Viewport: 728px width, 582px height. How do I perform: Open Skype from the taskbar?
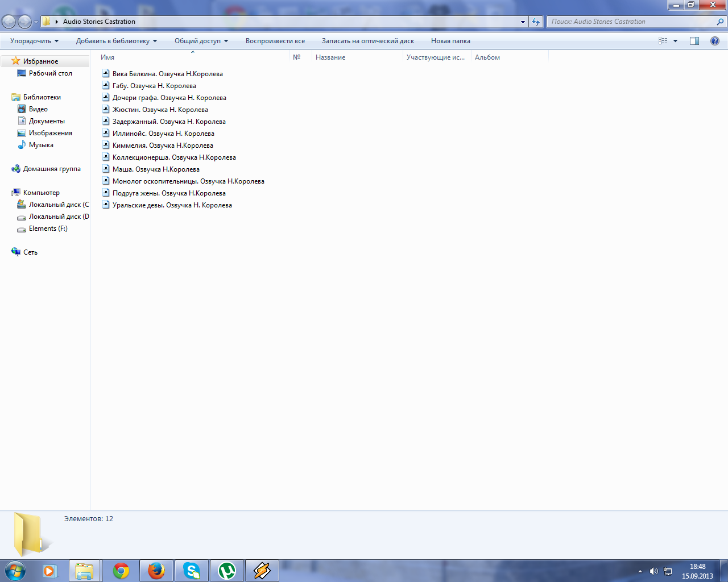[x=192, y=571]
